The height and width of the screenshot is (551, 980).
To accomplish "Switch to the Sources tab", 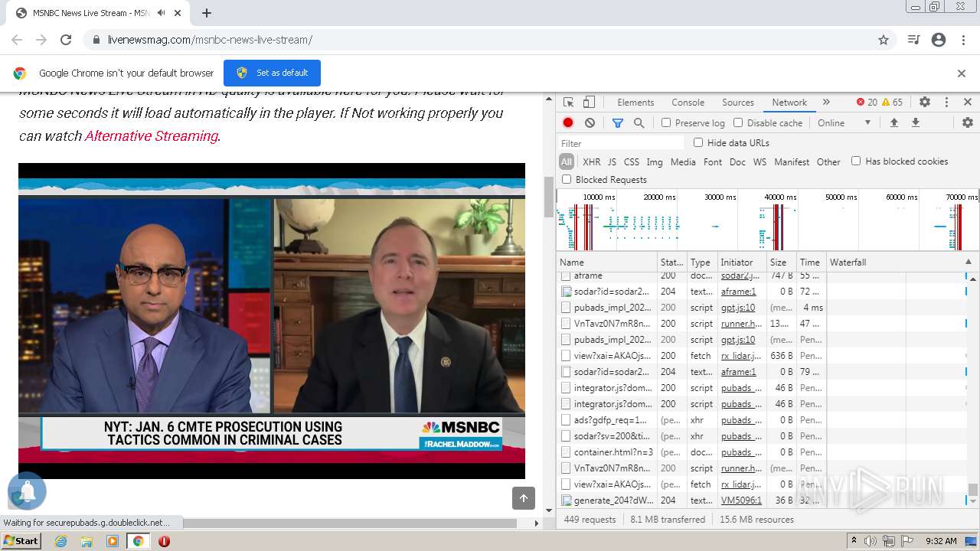I will click(738, 102).
